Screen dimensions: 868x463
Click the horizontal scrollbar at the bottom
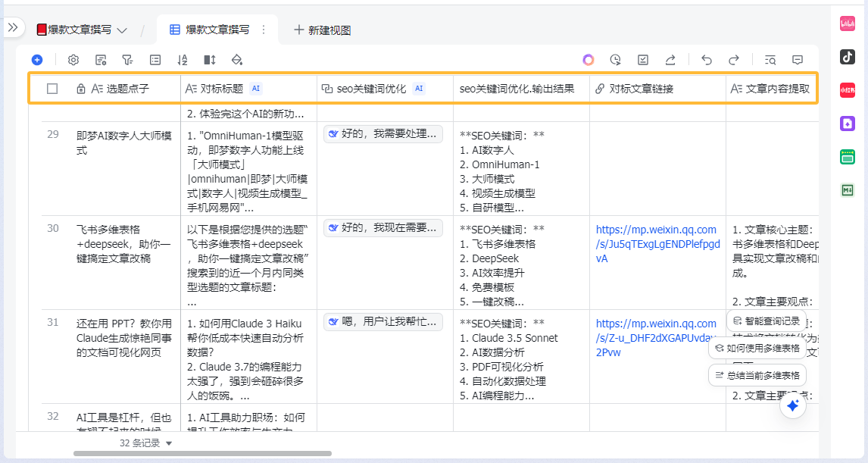point(202,454)
